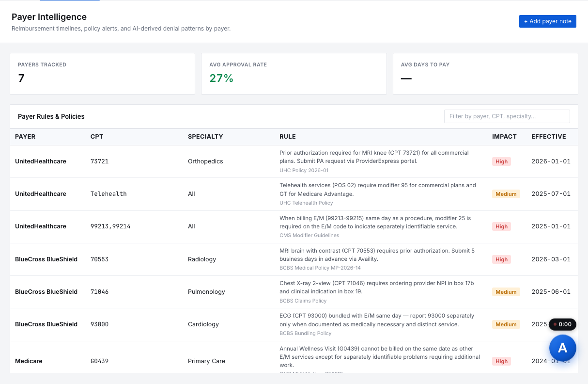
Task: Click the ECG bundled with E/M rule text
Action: coord(377,320)
